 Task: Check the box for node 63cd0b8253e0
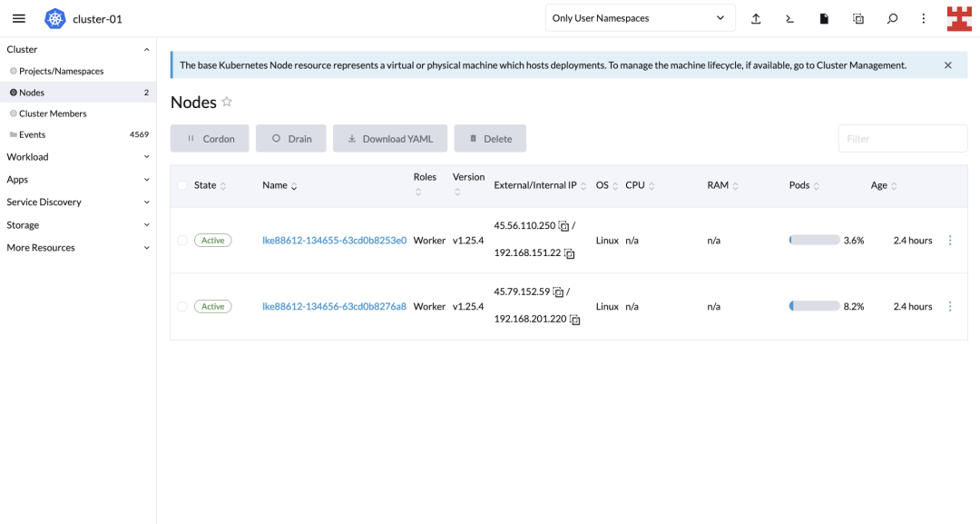181,240
